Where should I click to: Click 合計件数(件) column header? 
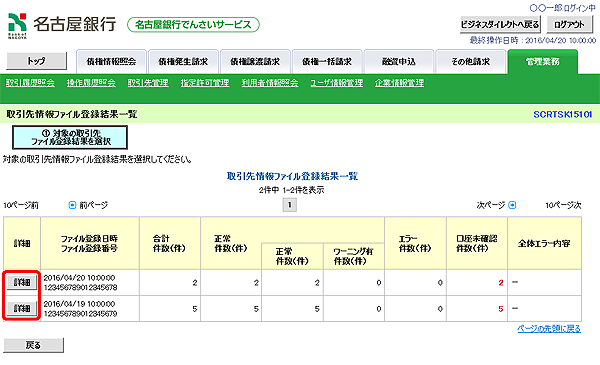click(170, 243)
